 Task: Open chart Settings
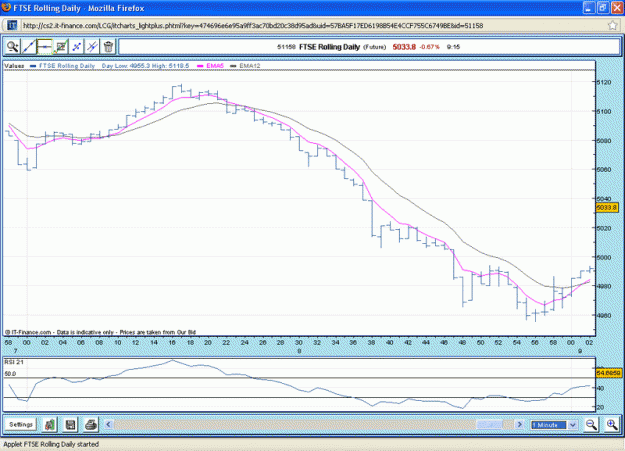pyautogui.click(x=21, y=424)
